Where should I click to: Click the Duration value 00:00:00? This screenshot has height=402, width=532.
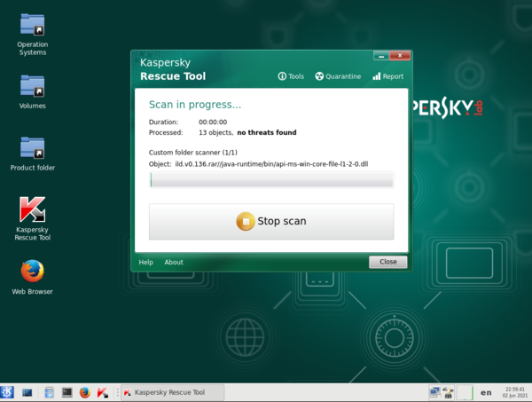(213, 122)
